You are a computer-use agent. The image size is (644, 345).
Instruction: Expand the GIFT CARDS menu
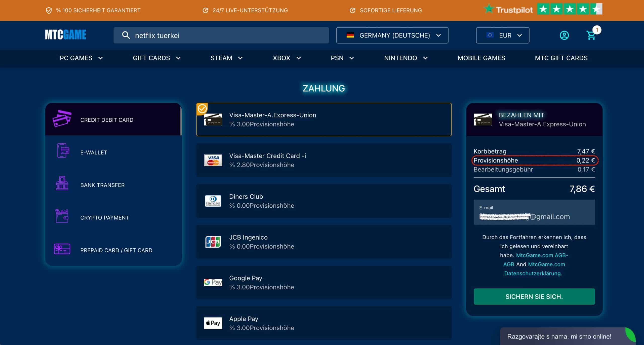[x=157, y=58]
